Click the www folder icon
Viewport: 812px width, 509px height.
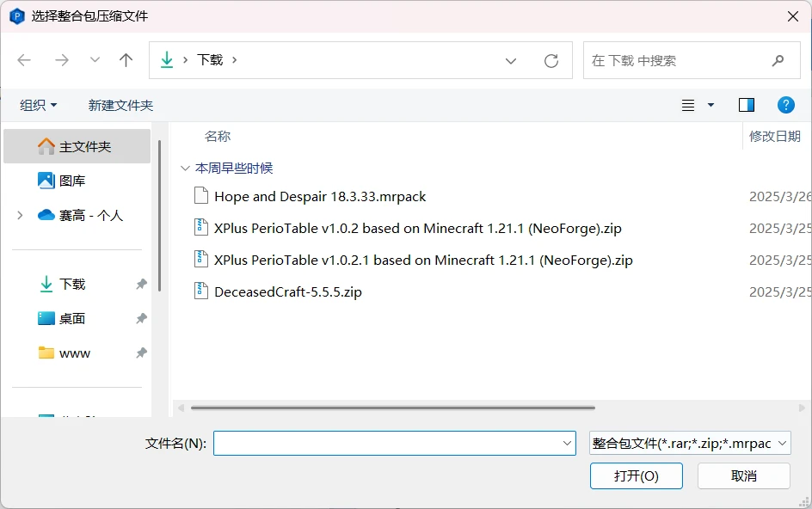pyautogui.click(x=46, y=353)
